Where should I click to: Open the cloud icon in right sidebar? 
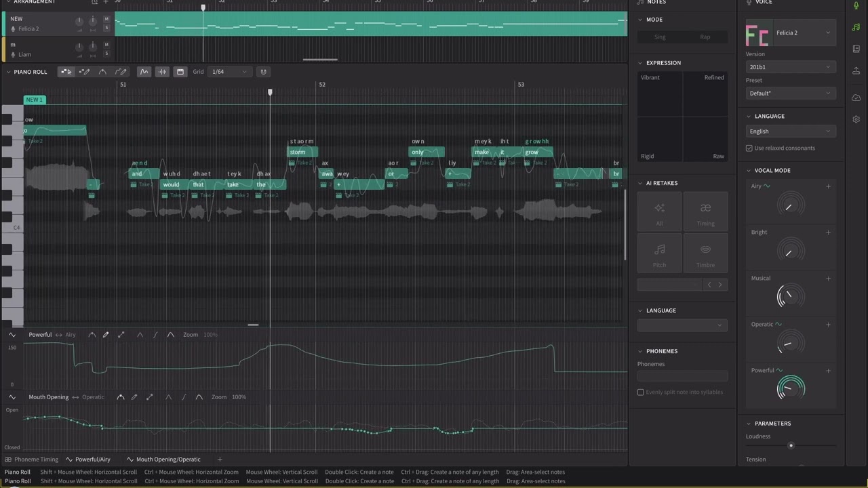click(856, 98)
